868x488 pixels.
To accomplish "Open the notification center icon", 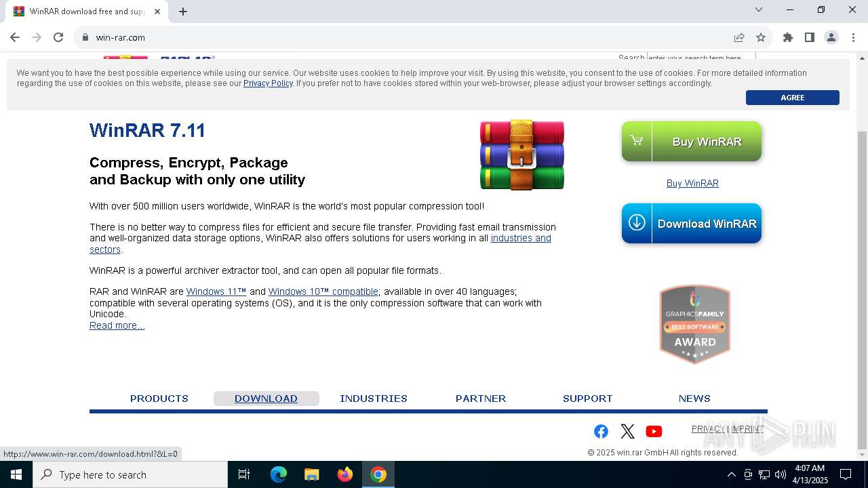I will click(846, 474).
